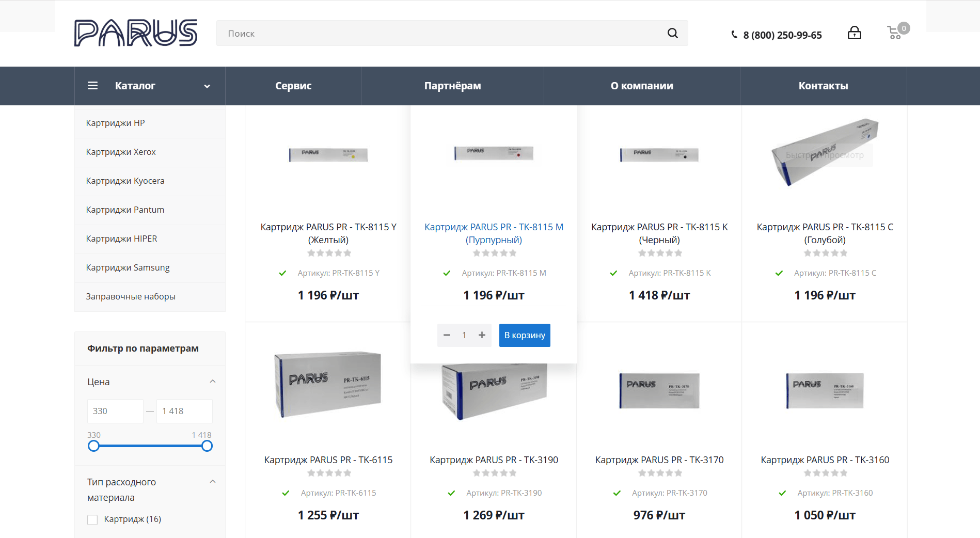
Task: Open the Сервис menu item
Action: (293, 86)
